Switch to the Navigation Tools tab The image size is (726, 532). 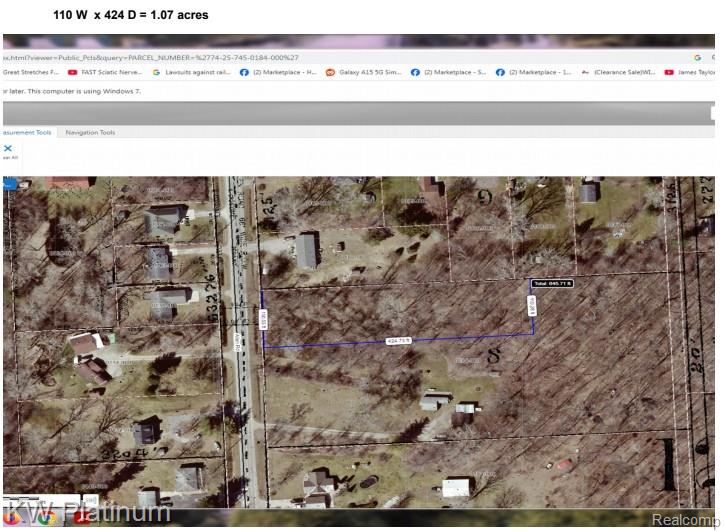pos(90,132)
